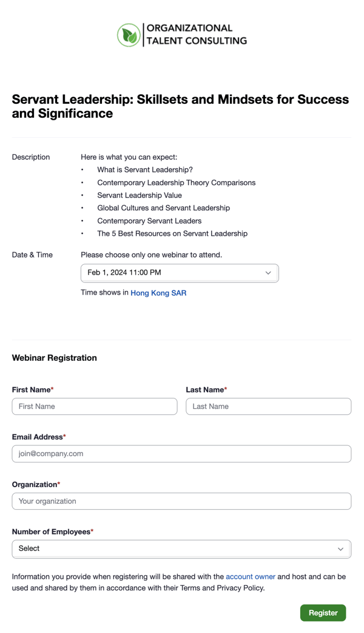Expand the date selector chevron
This screenshot has width=364, height=633.
coord(268,273)
